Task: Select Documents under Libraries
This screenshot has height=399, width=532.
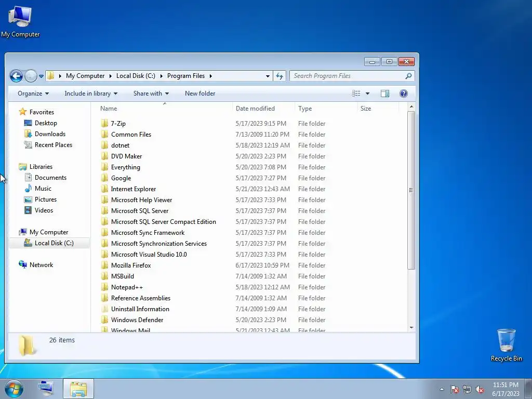Action: (x=50, y=178)
